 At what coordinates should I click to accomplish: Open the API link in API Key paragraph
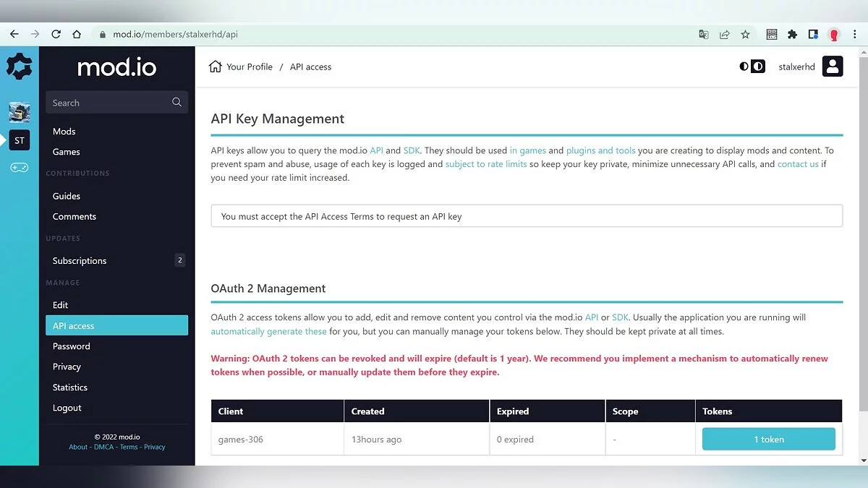[376, 150]
